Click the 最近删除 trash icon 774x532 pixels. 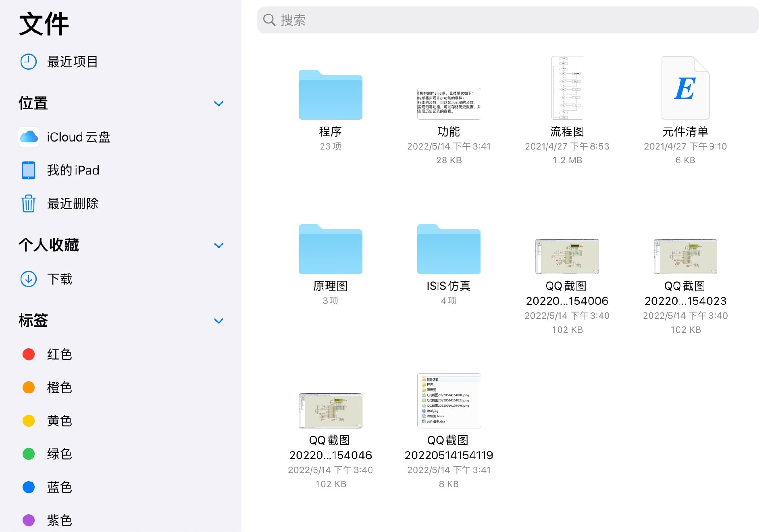[x=29, y=204]
